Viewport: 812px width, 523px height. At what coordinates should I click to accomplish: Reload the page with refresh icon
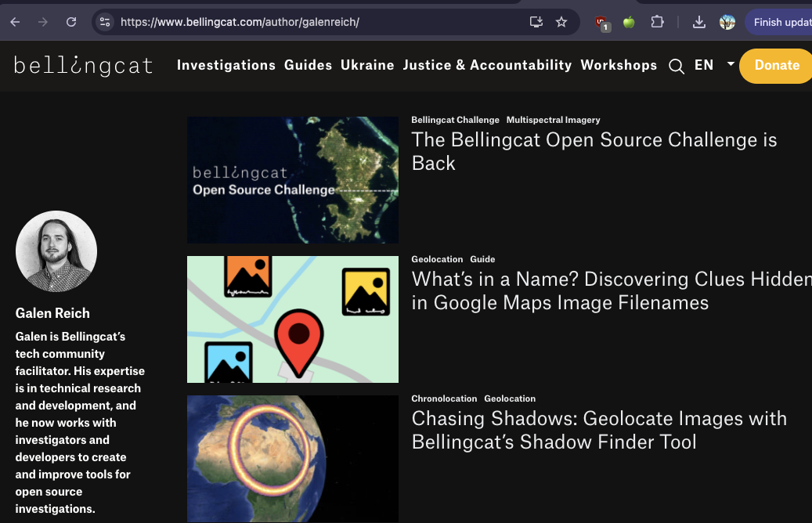tap(71, 22)
